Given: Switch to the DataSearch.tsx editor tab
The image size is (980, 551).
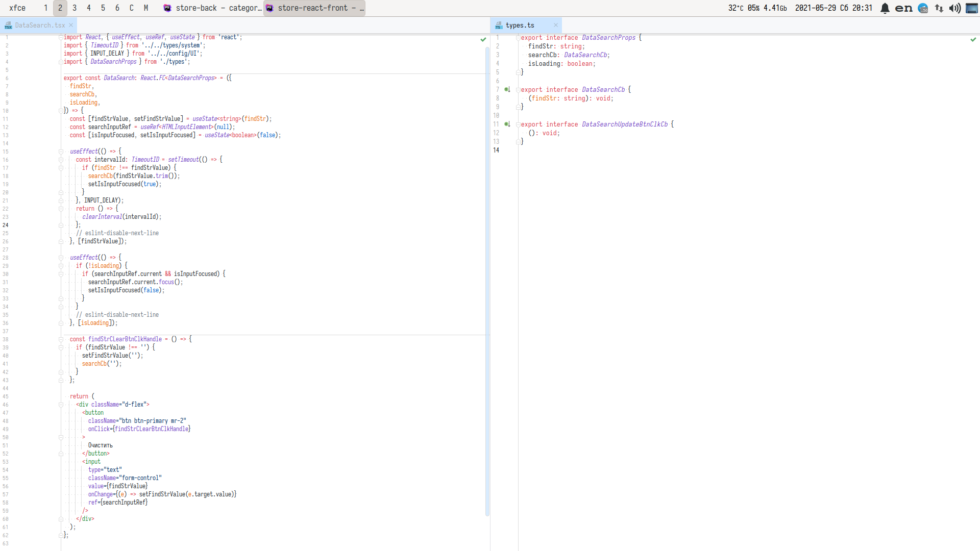Looking at the screenshot, I should [x=40, y=25].
